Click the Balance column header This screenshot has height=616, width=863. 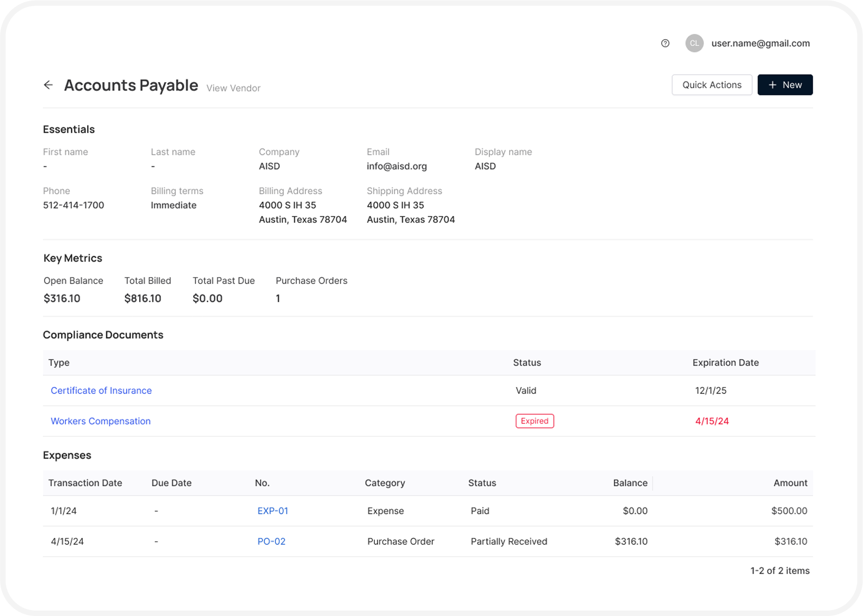[x=630, y=483]
